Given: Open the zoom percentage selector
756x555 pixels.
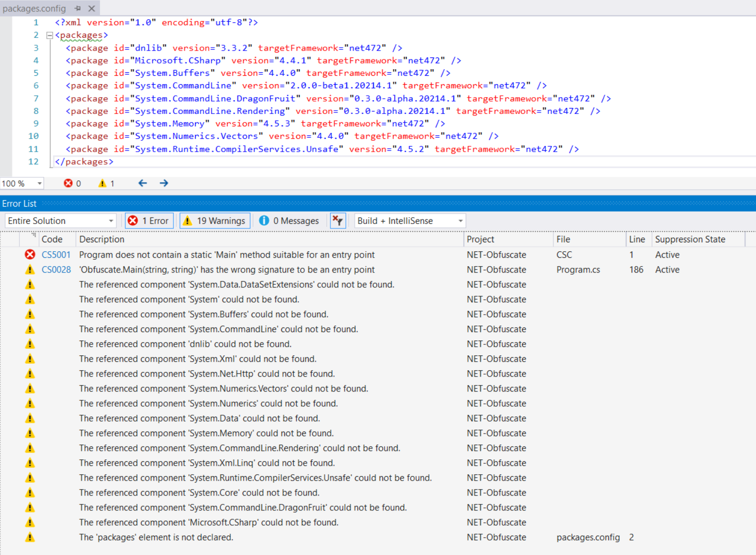Looking at the screenshot, I should (40, 183).
